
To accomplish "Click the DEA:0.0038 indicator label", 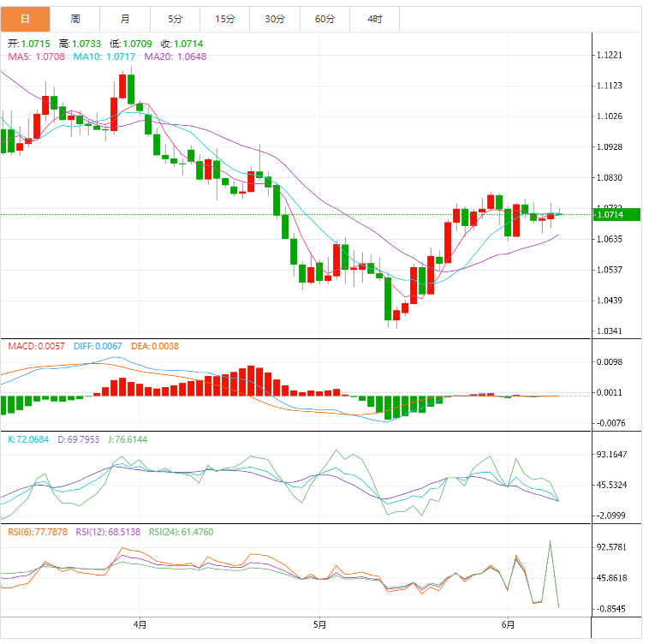I will coord(155,347).
